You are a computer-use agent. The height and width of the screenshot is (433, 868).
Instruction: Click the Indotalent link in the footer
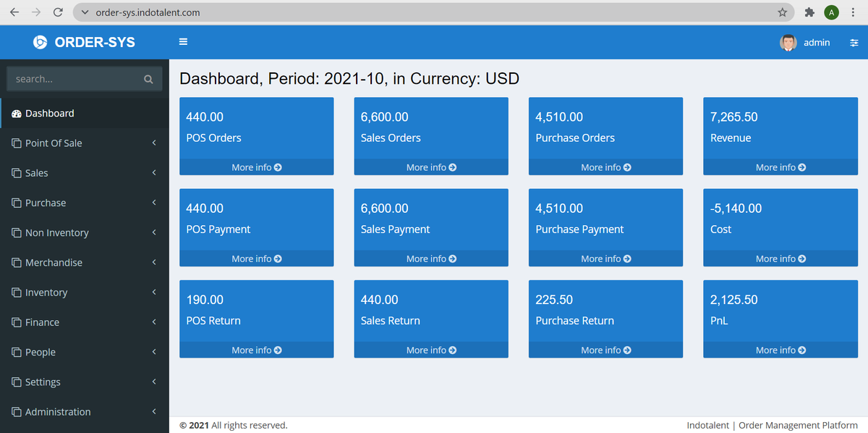[707, 425]
